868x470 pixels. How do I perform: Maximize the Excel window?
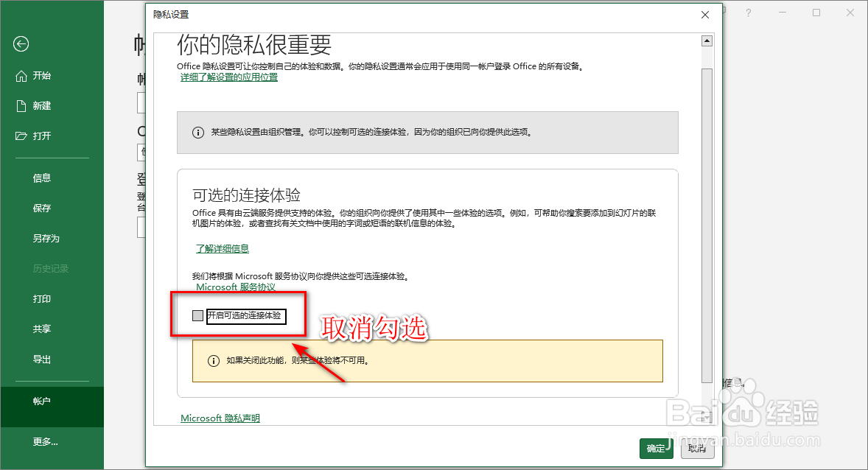(816, 13)
